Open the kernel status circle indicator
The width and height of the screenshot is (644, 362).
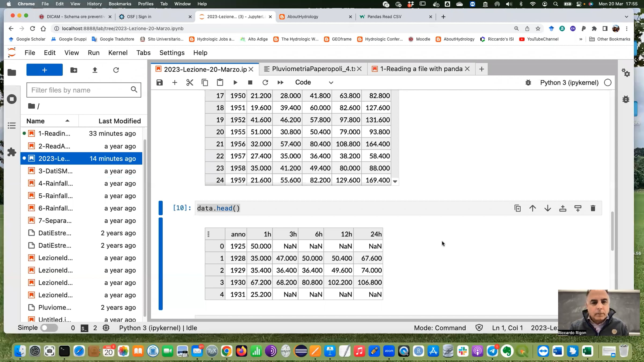point(608,83)
